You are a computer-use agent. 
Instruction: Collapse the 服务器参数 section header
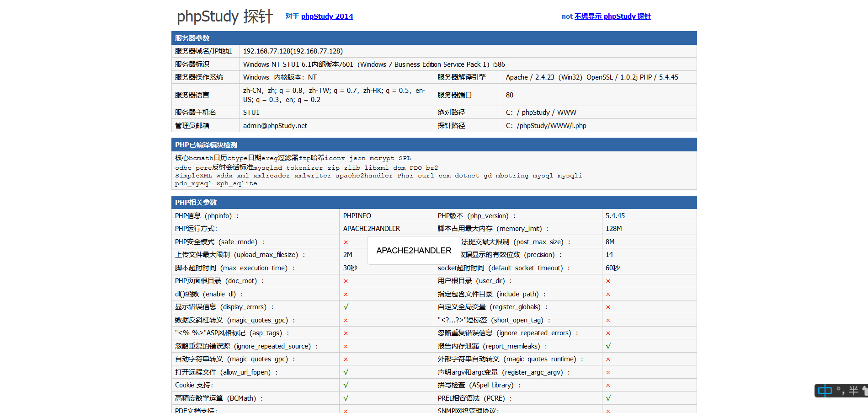[192, 38]
